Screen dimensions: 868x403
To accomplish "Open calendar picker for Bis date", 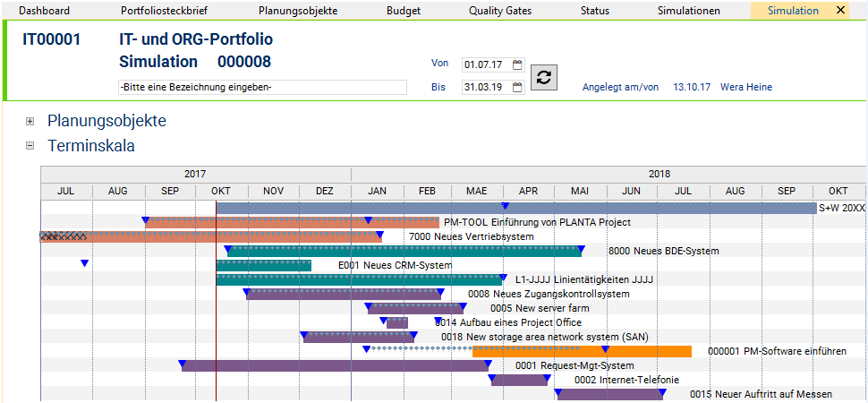I will click(517, 87).
